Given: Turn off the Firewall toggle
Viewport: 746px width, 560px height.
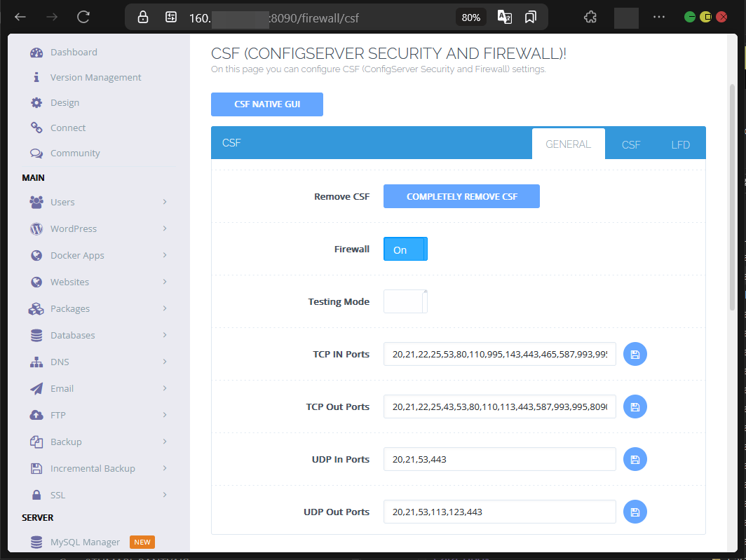Looking at the screenshot, I should coord(405,249).
